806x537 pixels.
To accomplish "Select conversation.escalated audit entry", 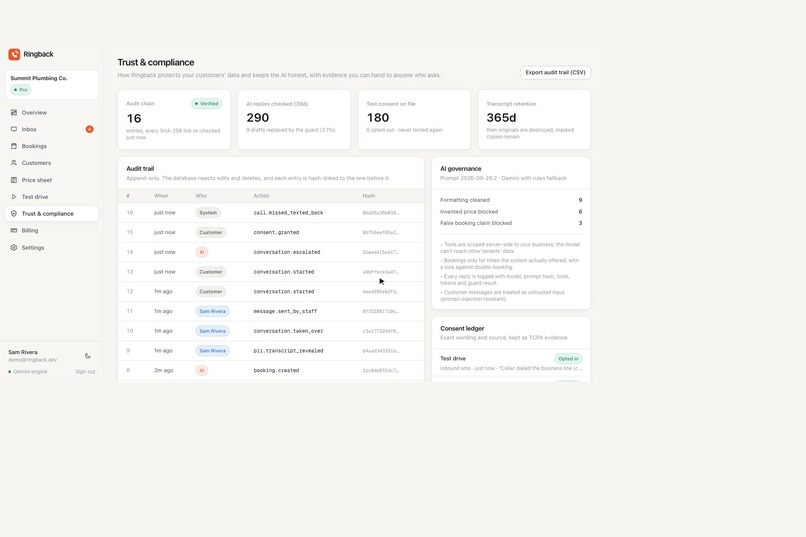I will pyautogui.click(x=271, y=252).
